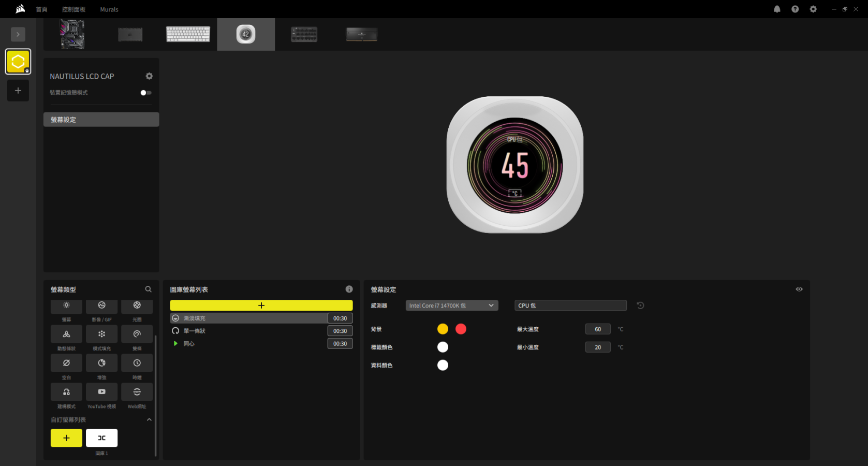This screenshot has height=466, width=868.
Task: Open the Murals tab
Action: pos(109,9)
